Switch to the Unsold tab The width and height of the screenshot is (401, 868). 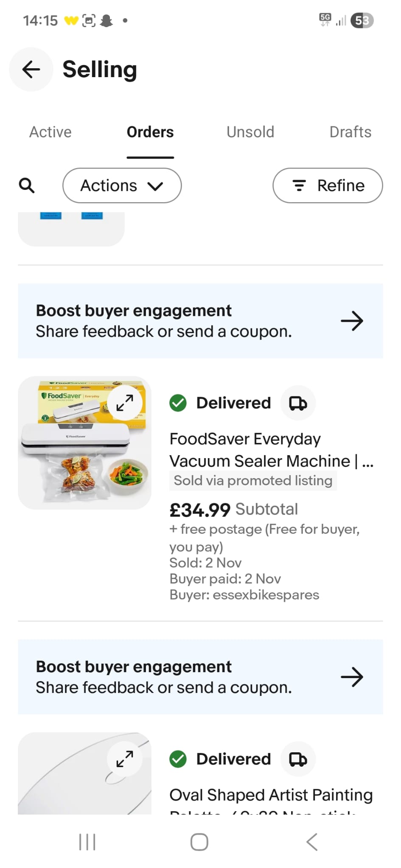[x=250, y=132]
